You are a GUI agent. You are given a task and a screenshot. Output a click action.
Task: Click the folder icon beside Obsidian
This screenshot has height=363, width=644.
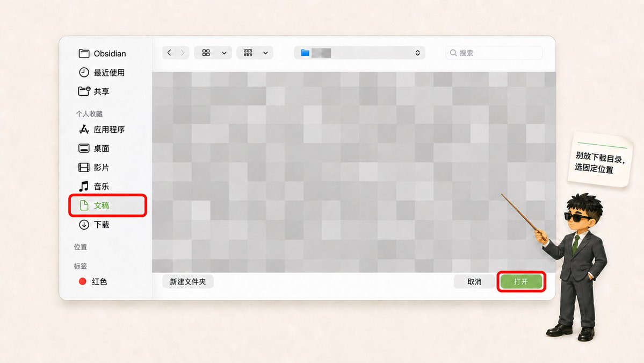tap(84, 53)
